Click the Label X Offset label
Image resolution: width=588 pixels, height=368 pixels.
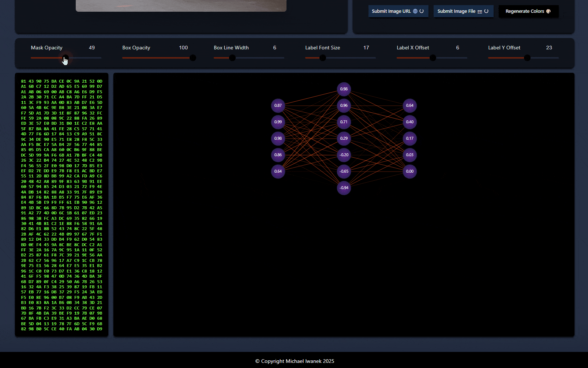pyautogui.click(x=413, y=48)
